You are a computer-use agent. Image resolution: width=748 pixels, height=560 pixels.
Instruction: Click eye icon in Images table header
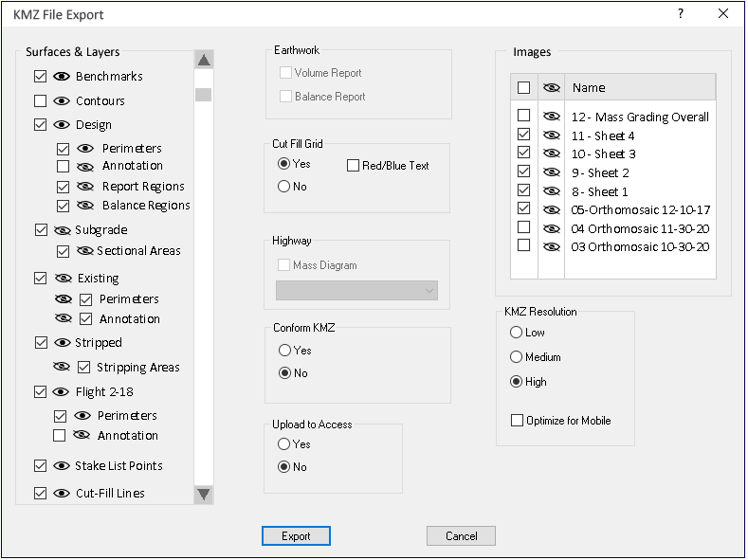(x=551, y=87)
